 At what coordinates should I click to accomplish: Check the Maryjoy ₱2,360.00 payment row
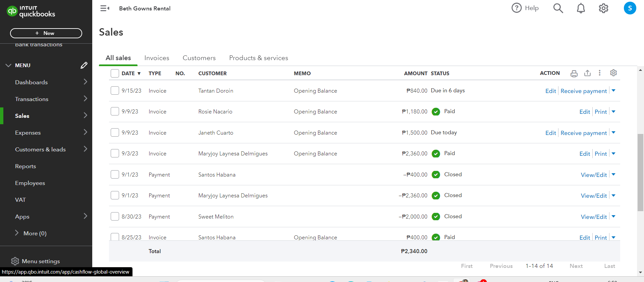pyautogui.click(x=115, y=195)
